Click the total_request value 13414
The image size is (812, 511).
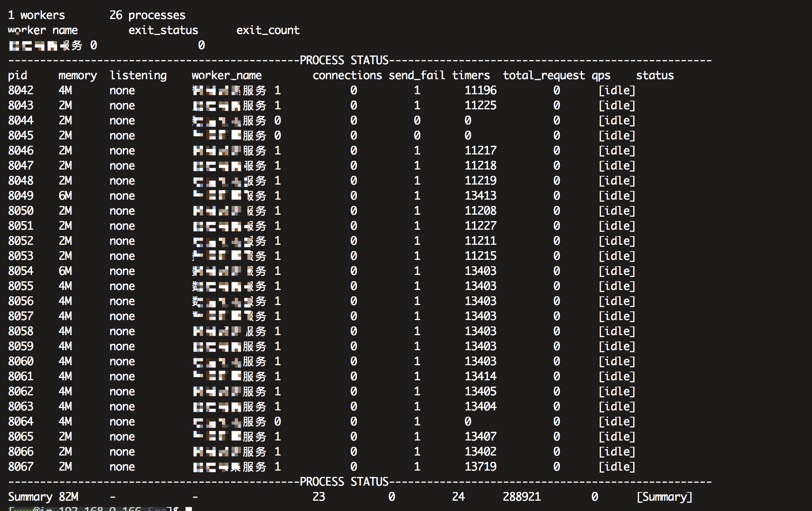click(x=481, y=376)
